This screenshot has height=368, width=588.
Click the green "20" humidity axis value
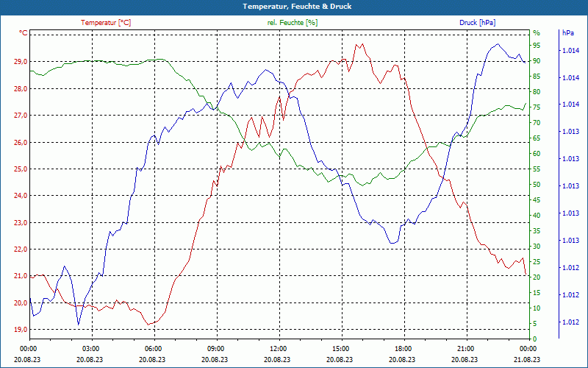tap(537, 277)
